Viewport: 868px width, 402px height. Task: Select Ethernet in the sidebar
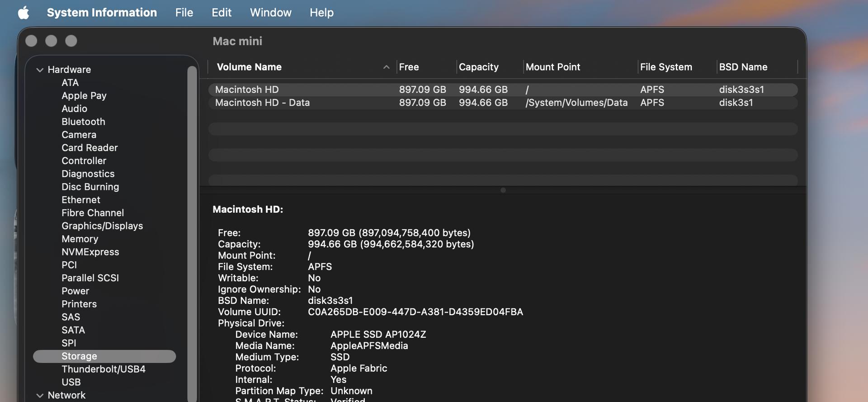pyautogui.click(x=81, y=200)
